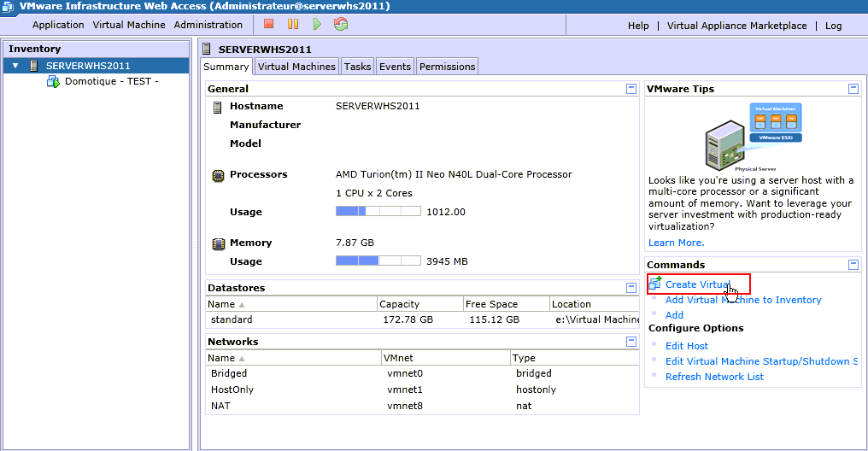Select the standard datastore row

(422, 319)
